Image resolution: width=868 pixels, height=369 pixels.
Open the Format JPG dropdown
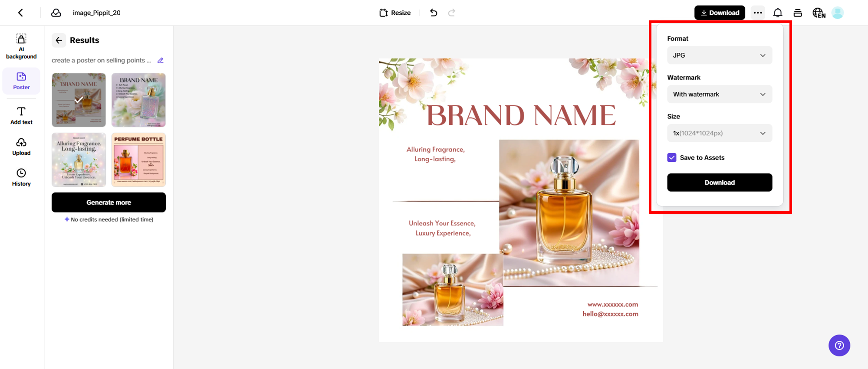[720, 56]
